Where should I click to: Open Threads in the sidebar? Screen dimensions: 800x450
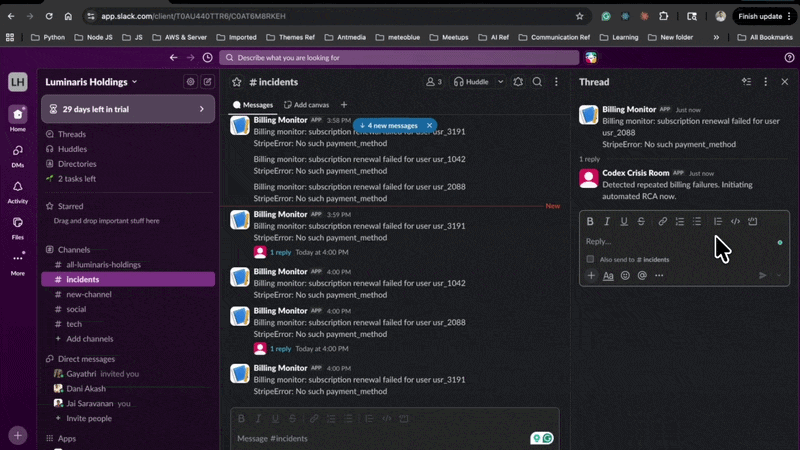72,134
